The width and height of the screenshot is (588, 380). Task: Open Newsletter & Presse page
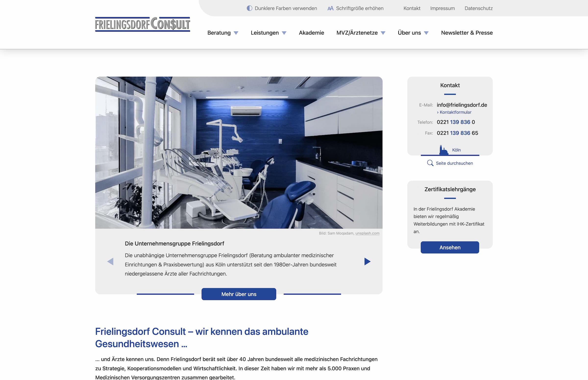467,33
